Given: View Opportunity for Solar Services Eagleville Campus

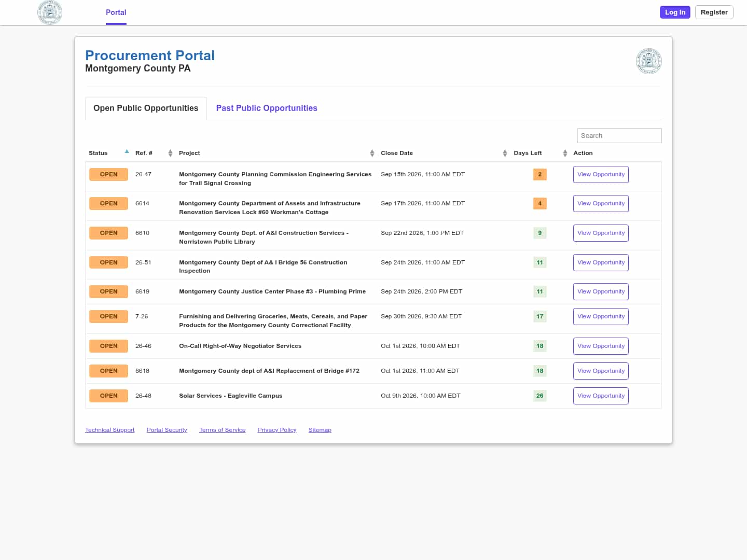Looking at the screenshot, I should click(601, 396).
